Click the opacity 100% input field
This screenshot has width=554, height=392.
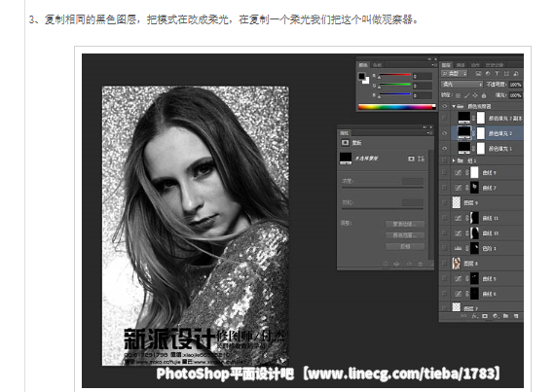click(516, 85)
